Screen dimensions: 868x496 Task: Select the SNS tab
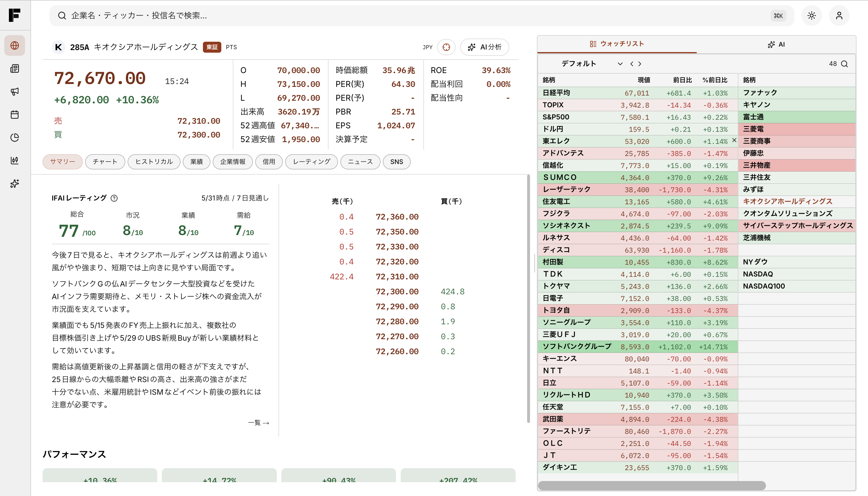pyautogui.click(x=396, y=162)
